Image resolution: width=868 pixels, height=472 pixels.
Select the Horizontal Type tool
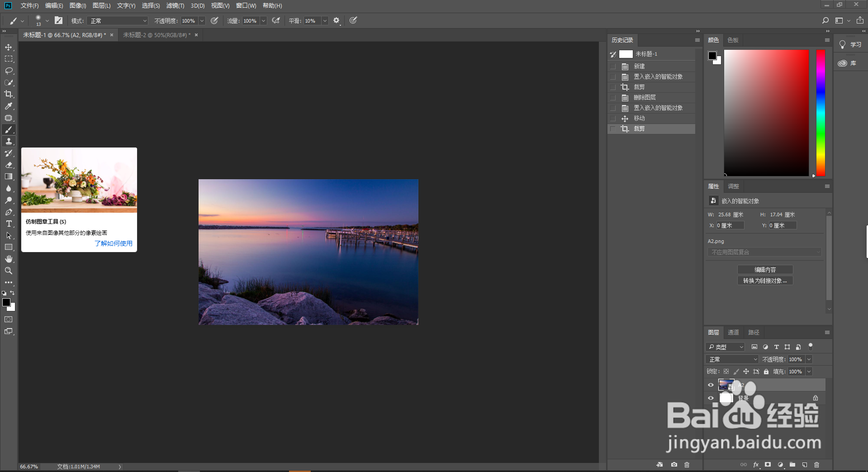pyautogui.click(x=9, y=224)
